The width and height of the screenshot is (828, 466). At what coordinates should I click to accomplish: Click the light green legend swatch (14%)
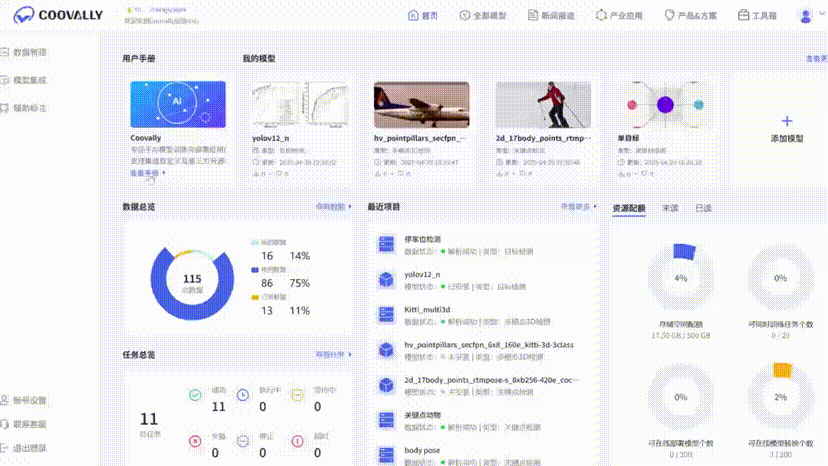[x=255, y=243]
